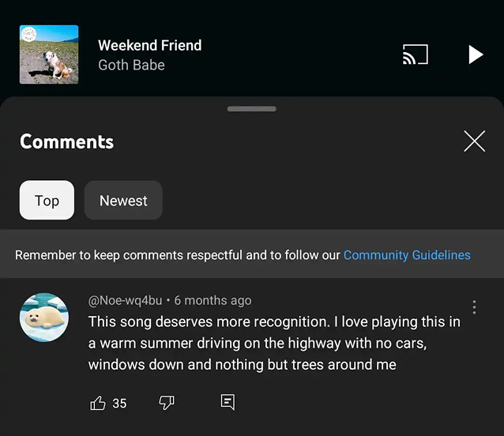Close the Comments panel
The width and height of the screenshot is (504, 436).
point(474,141)
